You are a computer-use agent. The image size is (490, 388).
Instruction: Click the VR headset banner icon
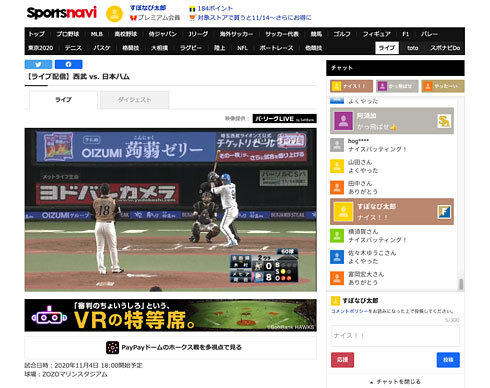click(49, 315)
